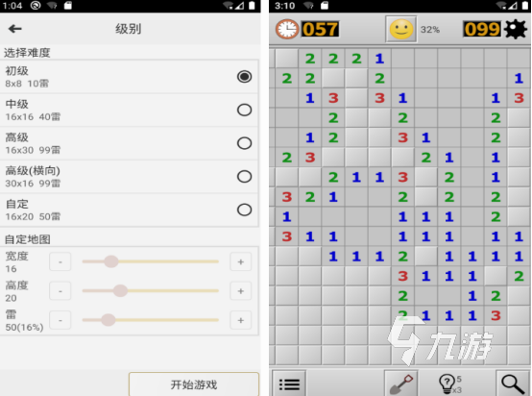Tap the back arrow on the level screen
Image resolution: width=532 pixels, height=396 pixels.
pos(15,29)
